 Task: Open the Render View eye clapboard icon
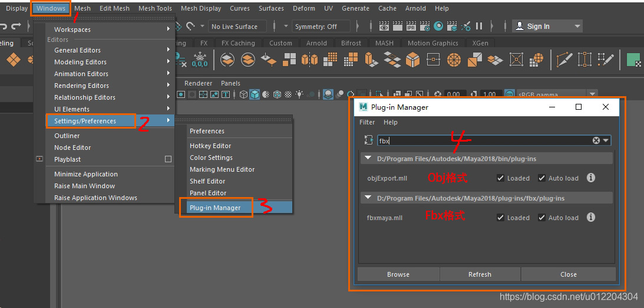384,27
